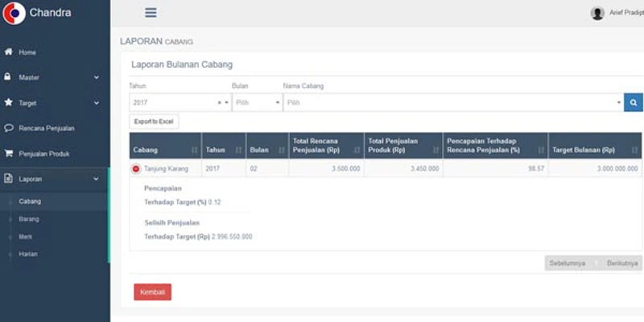Click the red Kembali button
This screenshot has height=322, width=644.
[x=152, y=291]
